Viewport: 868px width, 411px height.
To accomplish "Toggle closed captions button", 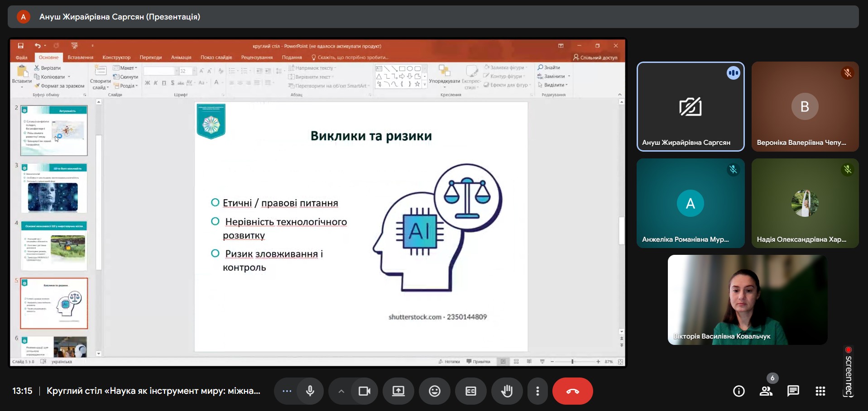I will 470,391.
